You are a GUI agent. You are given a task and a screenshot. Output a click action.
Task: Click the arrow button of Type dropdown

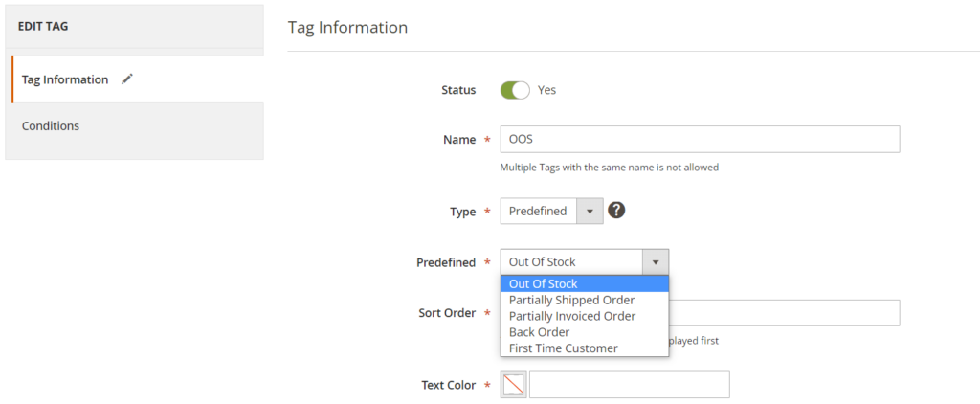pyautogui.click(x=590, y=211)
